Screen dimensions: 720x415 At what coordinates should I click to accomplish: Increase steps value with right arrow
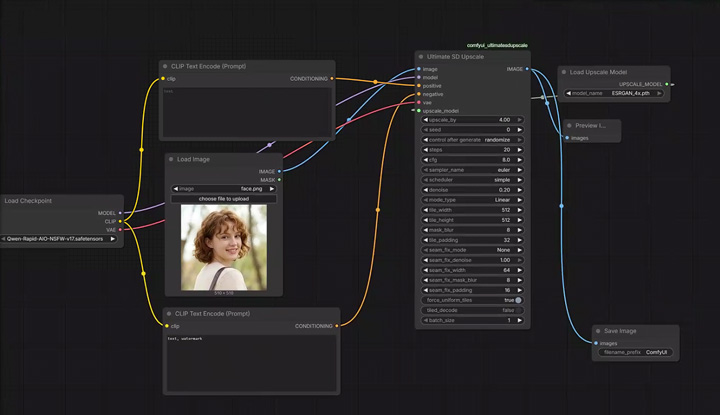click(x=520, y=150)
